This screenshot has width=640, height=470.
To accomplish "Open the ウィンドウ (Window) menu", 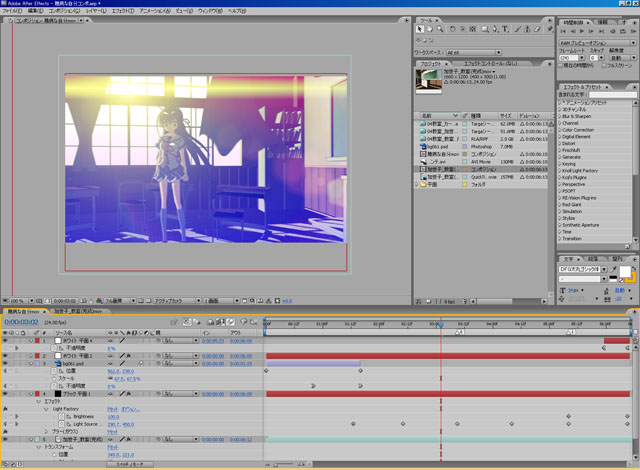I will point(210,11).
